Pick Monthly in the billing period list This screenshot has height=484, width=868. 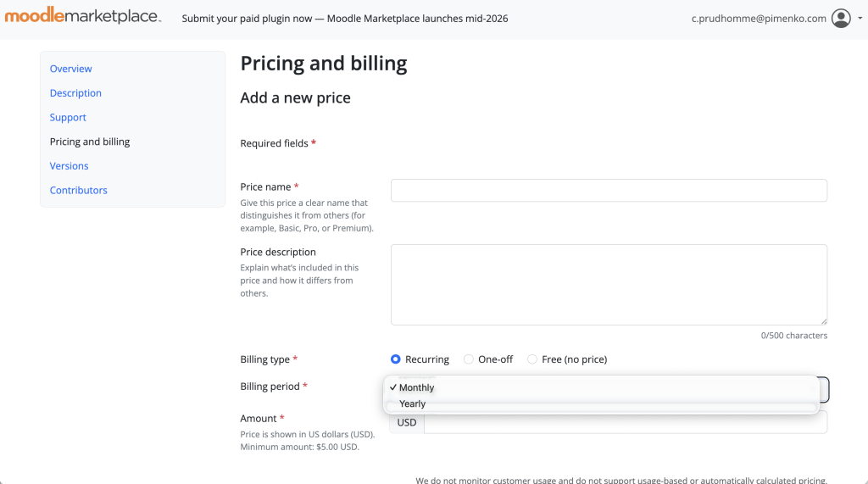pyautogui.click(x=601, y=387)
